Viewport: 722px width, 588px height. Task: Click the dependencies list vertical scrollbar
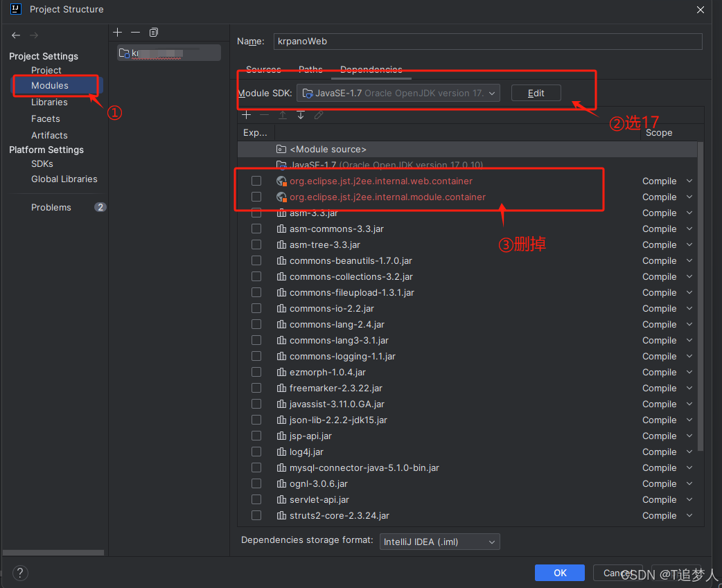coord(701,296)
